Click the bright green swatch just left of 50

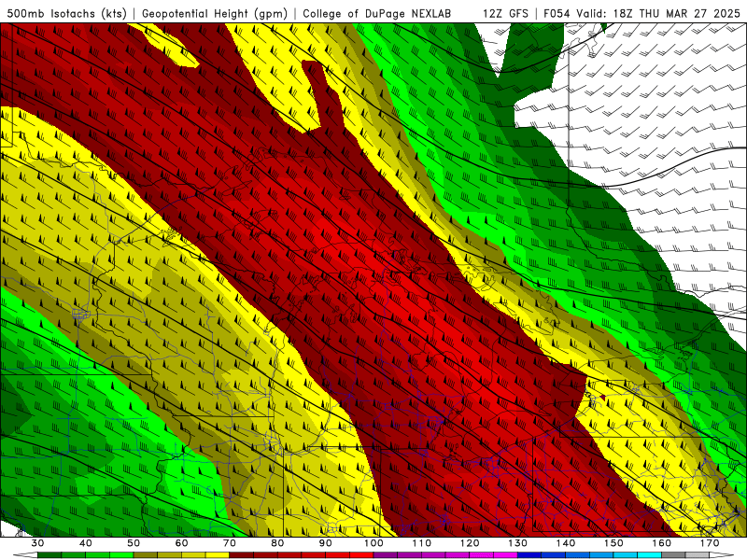[121, 555]
